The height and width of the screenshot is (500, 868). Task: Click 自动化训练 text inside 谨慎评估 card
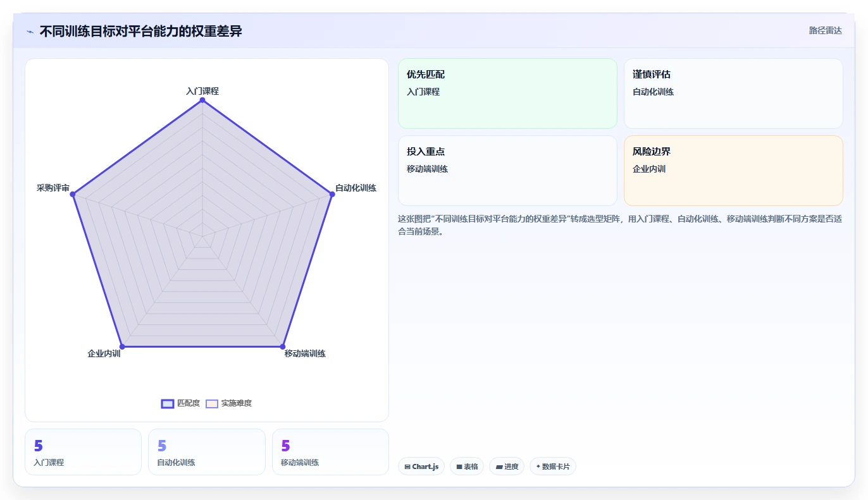point(653,92)
